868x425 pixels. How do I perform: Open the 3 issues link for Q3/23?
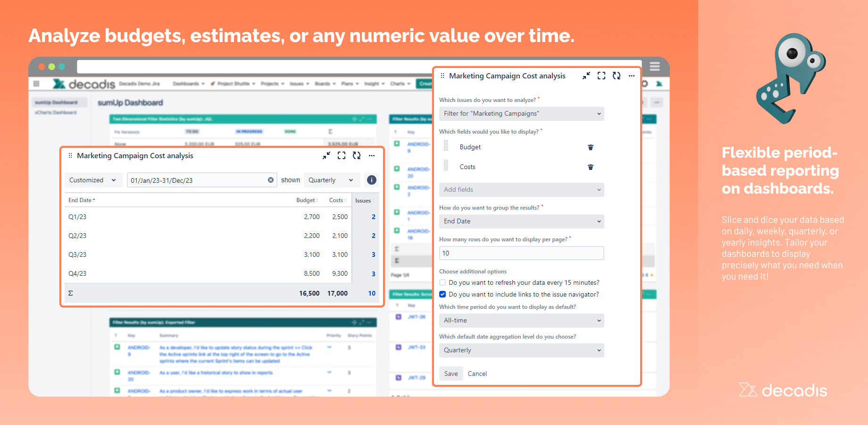pos(374,255)
